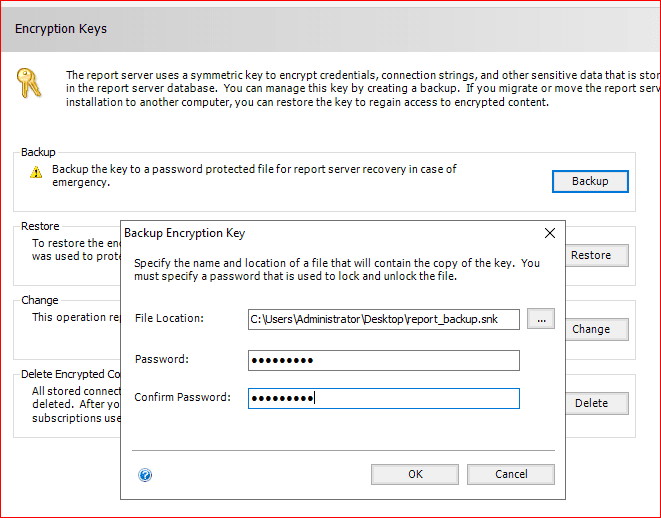Click the gold keys icon

point(29,82)
